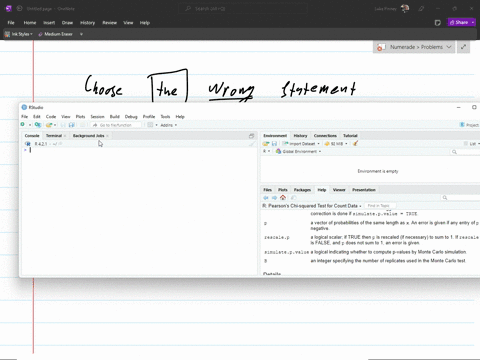Open the OneNote Review tab
Screen dimensions: 480x360
(109, 23)
